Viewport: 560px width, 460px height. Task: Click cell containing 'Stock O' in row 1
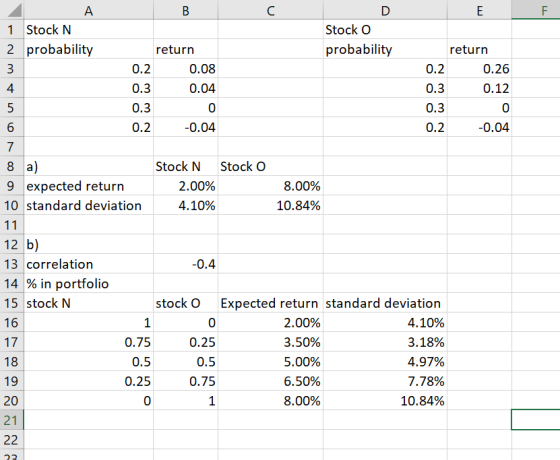pyautogui.click(x=385, y=29)
